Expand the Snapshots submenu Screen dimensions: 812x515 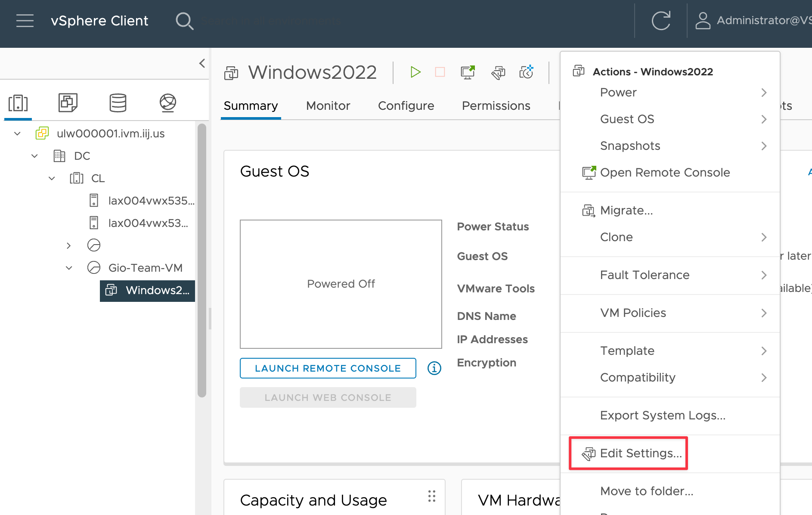coord(670,146)
